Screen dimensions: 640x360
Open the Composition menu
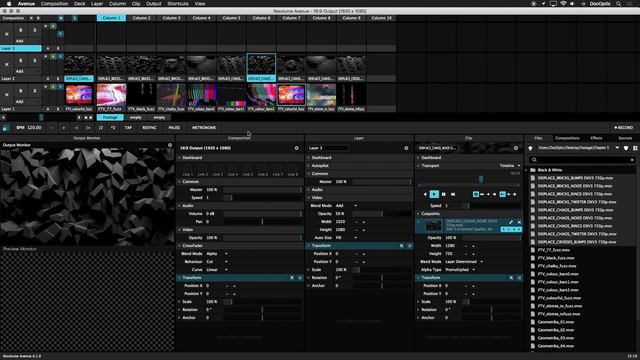(54, 4)
